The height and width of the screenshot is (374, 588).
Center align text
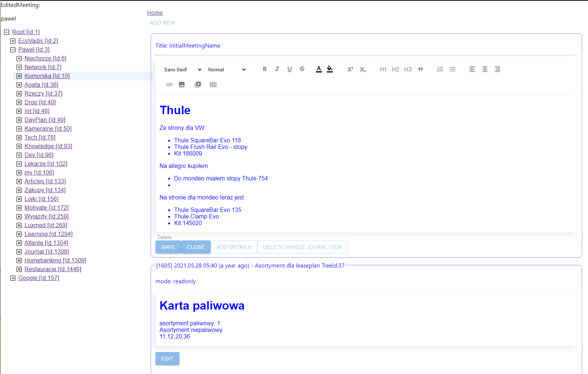pos(485,69)
